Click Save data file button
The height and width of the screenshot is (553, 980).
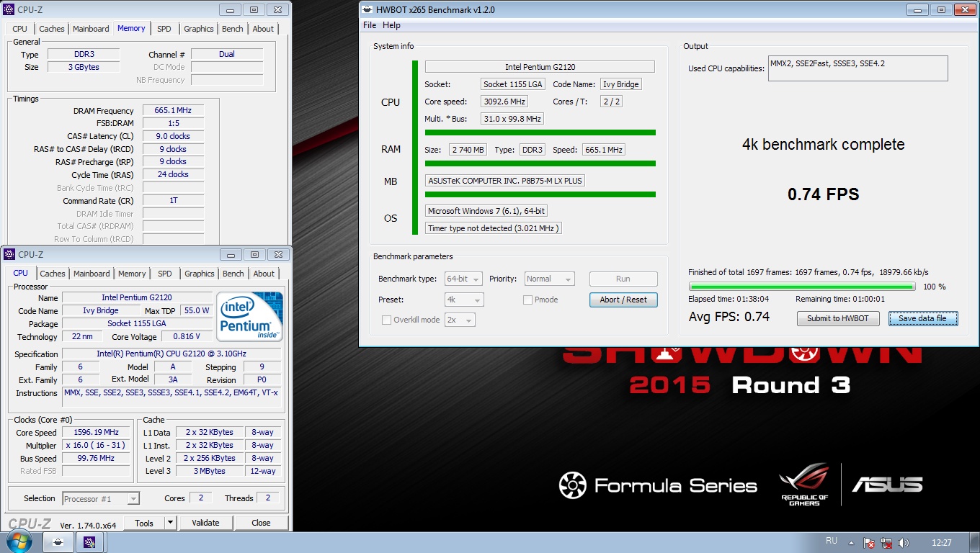[x=922, y=318]
